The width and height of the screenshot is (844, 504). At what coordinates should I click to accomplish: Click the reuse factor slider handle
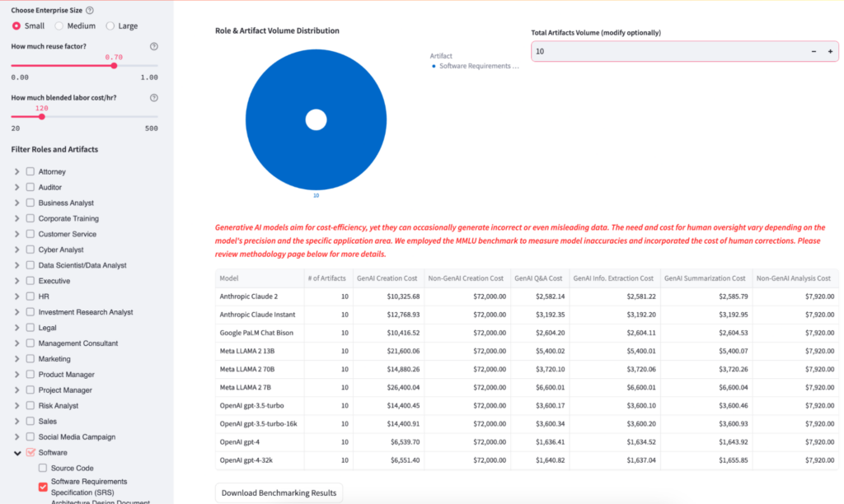(113, 65)
